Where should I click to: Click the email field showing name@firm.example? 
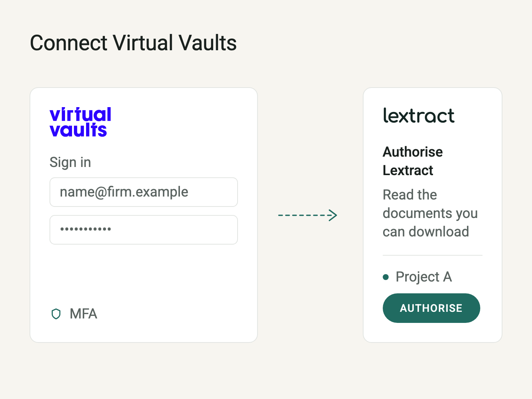coord(144,192)
